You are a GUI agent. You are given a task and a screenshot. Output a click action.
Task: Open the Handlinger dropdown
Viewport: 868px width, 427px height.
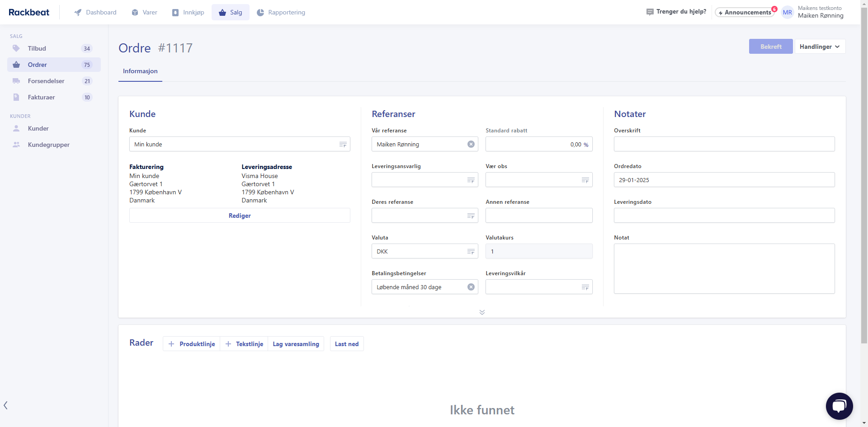point(820,47)
